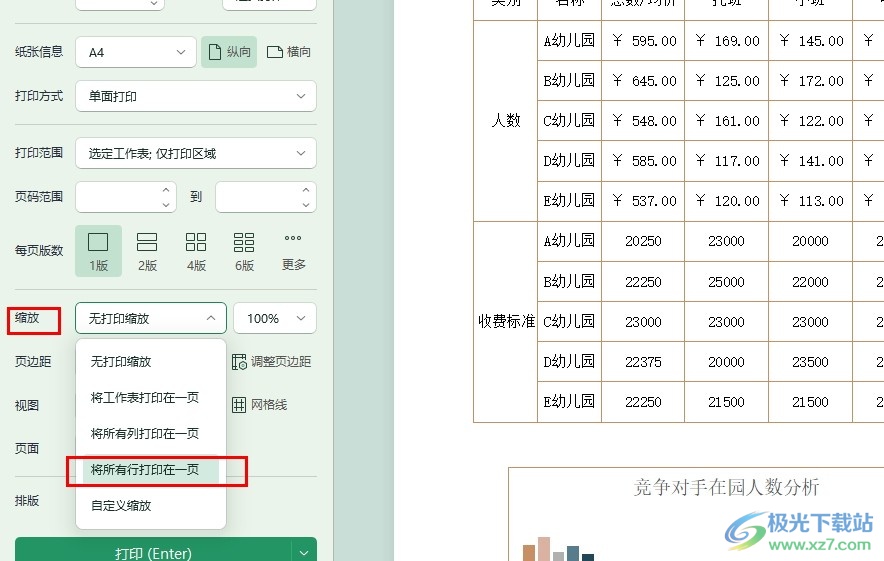Click preview cell 20250
The height and width of the screenshot is (561, 884).
point(643,241)
